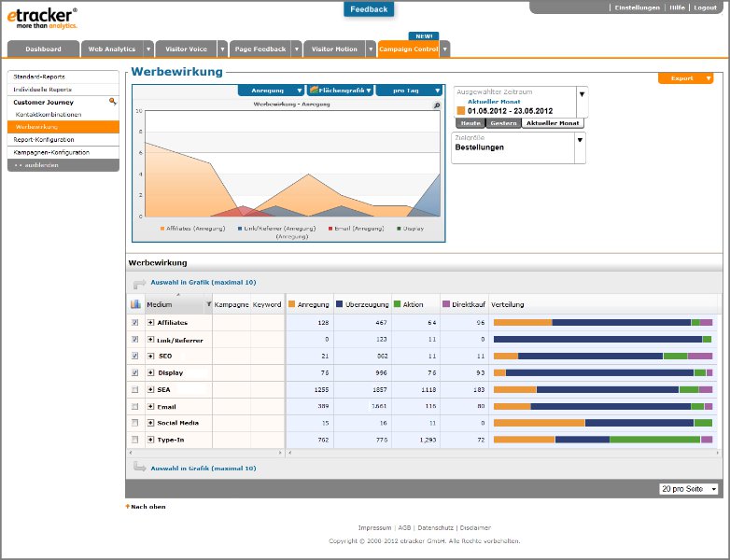Screen dimensions: 730x560
Task: Open the Impressum footer link
Action: click(374, 528)
